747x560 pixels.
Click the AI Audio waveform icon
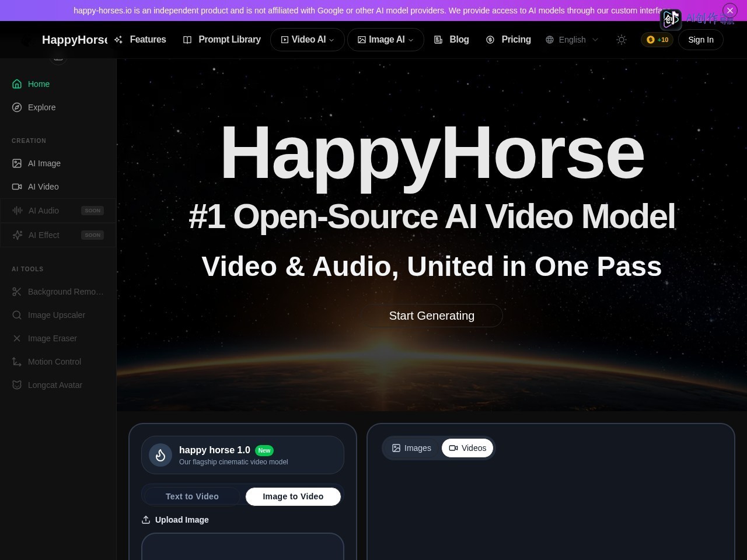tap(18, 211)
